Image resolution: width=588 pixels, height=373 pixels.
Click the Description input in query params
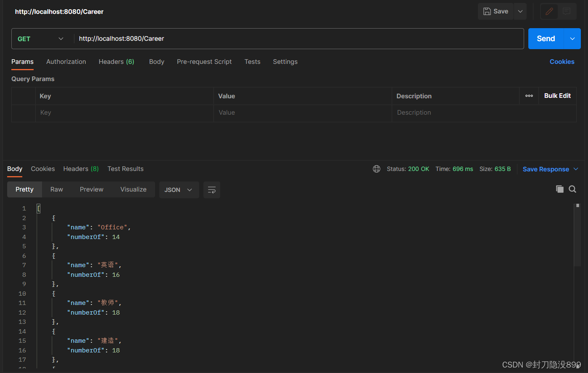pyautogui.click(x=484, y=113)
